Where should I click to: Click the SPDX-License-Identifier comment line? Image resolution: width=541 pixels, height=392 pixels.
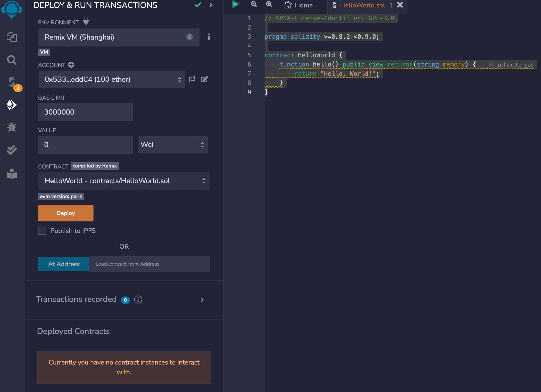tap(330, 18)
